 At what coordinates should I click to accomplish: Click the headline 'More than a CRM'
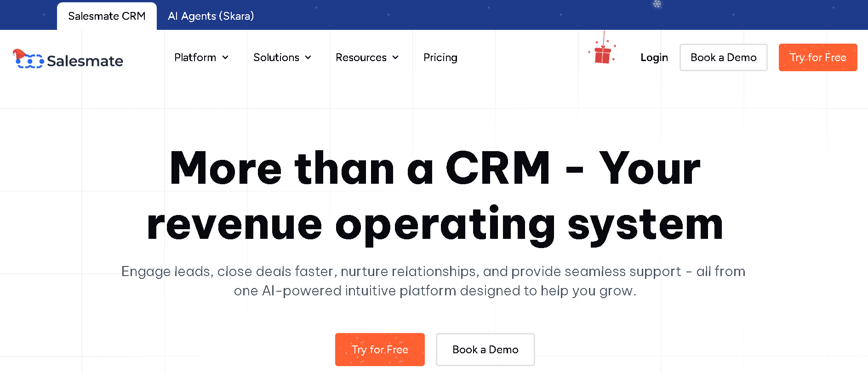point(360,168)
